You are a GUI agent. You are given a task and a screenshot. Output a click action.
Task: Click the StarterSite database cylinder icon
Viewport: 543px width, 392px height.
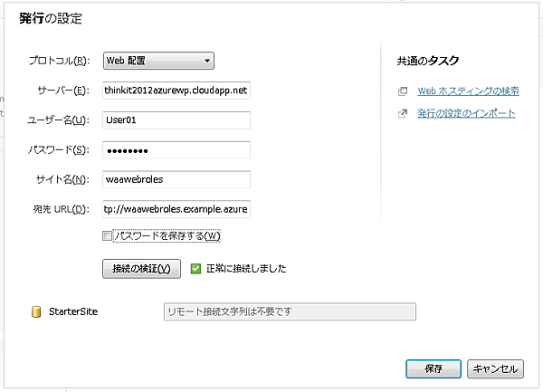[x=37, y=312]
